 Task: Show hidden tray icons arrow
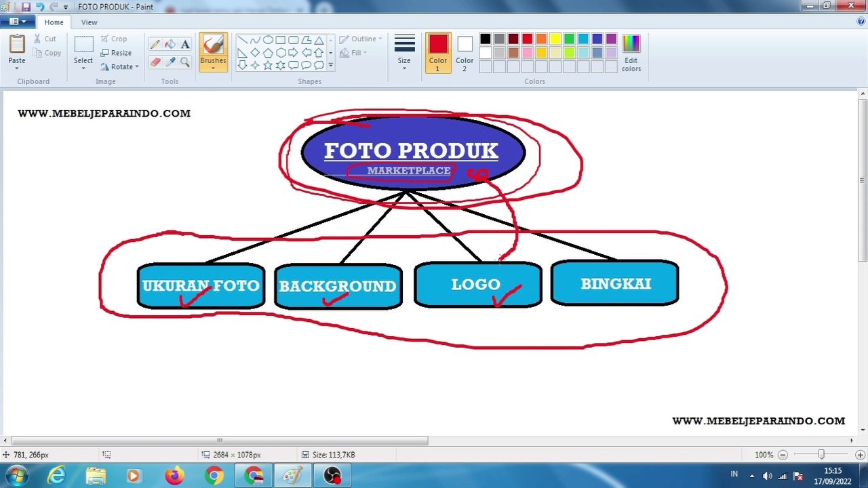pos(751,476)
